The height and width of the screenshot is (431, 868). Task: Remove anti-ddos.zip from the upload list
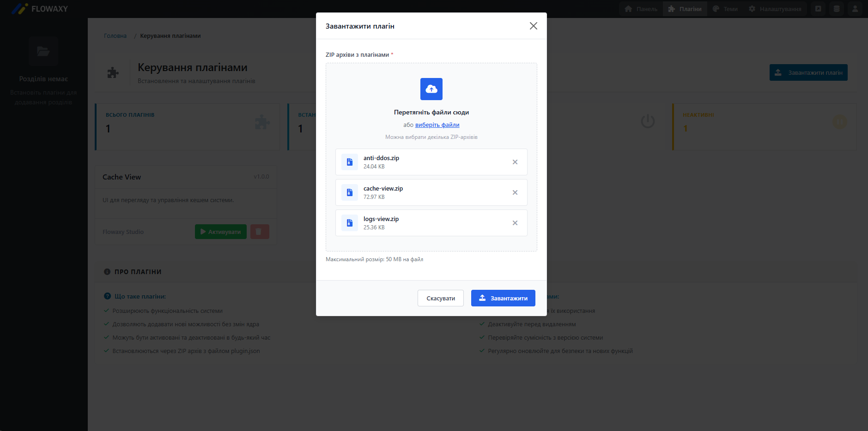coord(515,162)
